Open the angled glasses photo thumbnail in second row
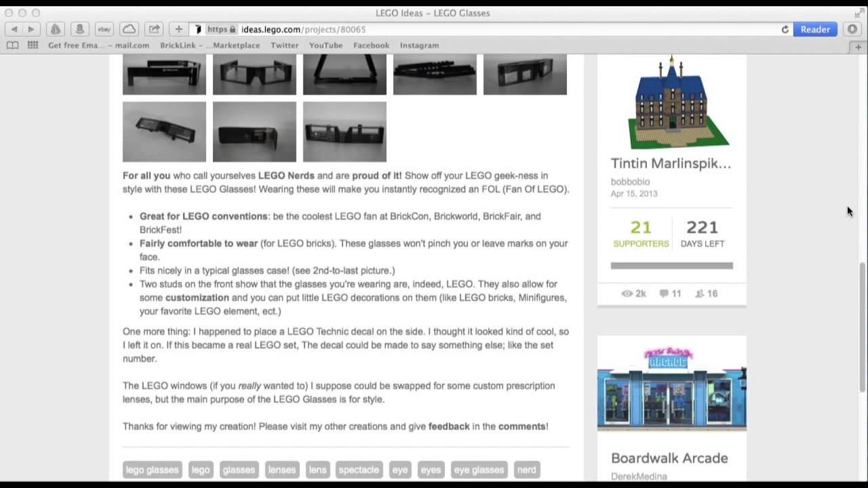Viewport: 868px width, 488px height. pyautogui.click(x=164, y=131)
